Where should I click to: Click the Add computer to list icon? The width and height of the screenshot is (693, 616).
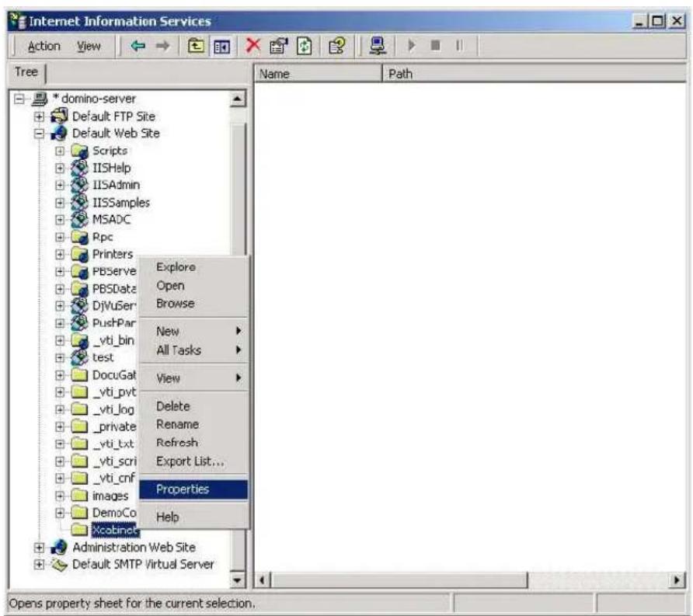[x=378, y=46]
